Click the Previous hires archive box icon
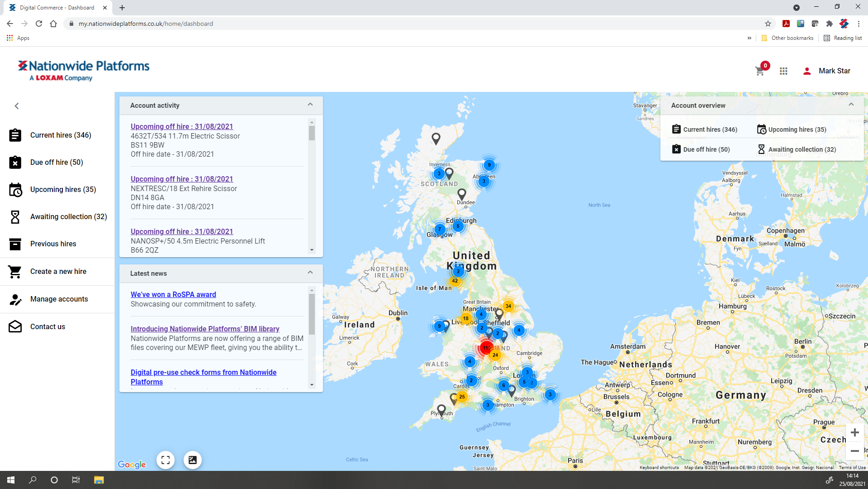This screenshot has width=868, height=489. click(x=15, y=244)
